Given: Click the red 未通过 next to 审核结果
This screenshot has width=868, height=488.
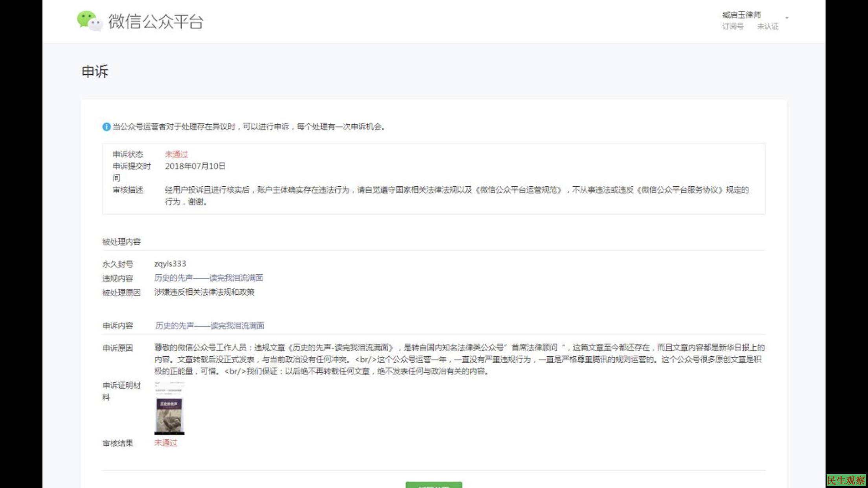Looking at the screenshot, I should (166, 443).
